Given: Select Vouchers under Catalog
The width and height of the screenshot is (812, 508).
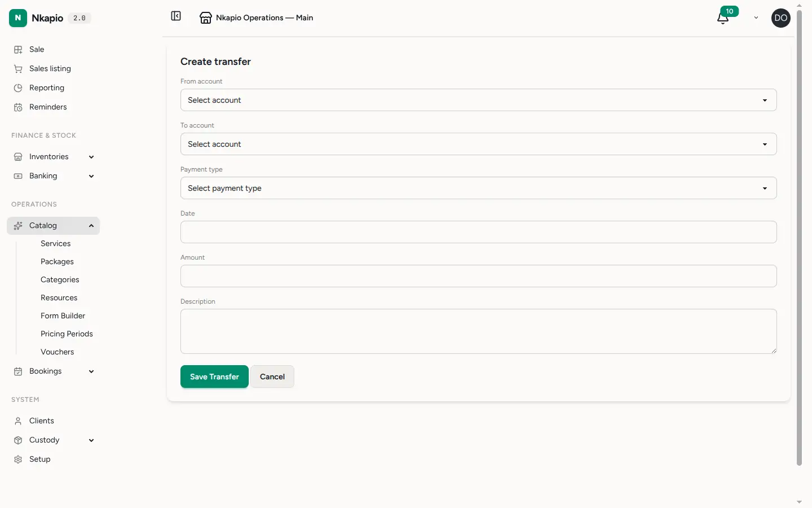Looking at the screenshot, I should tap(58, 352).
